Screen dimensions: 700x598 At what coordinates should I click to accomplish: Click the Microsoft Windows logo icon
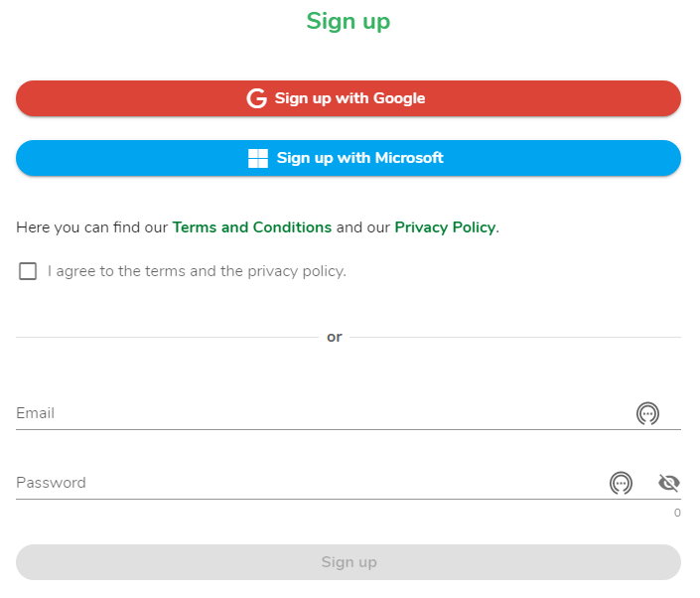258,158
